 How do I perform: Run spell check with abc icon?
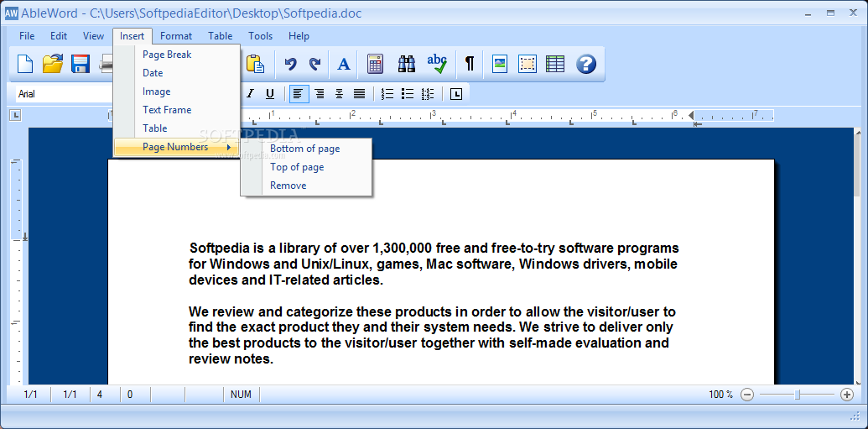click(437, 64)
